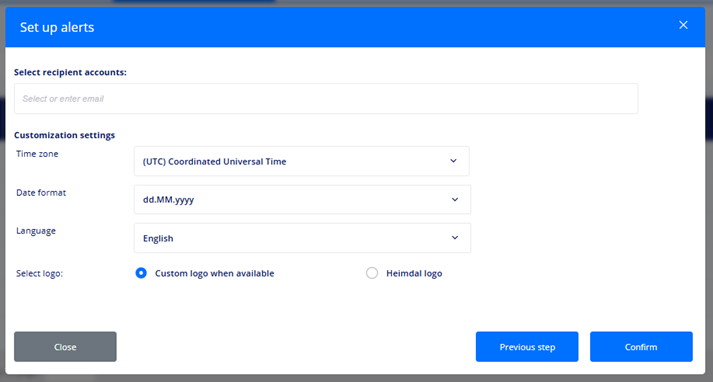Click the Confirm button

(641, 347)
